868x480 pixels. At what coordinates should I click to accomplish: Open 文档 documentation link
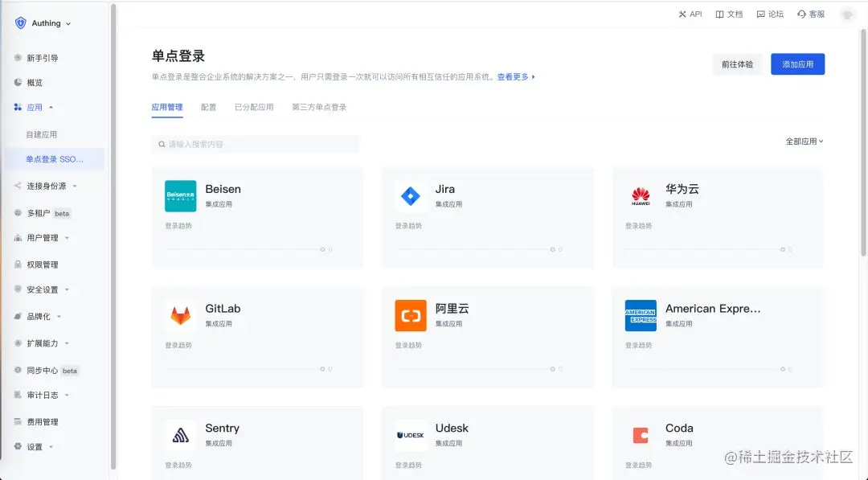tap(729, 14)
